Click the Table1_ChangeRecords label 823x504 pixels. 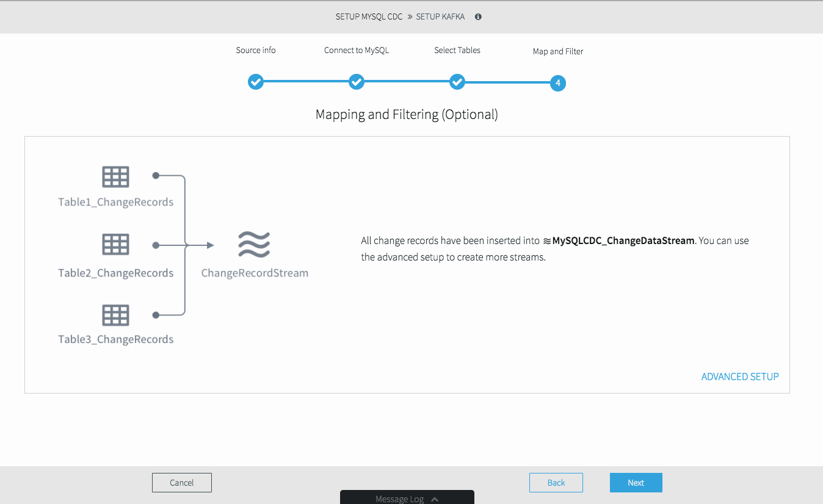(116, 202)
